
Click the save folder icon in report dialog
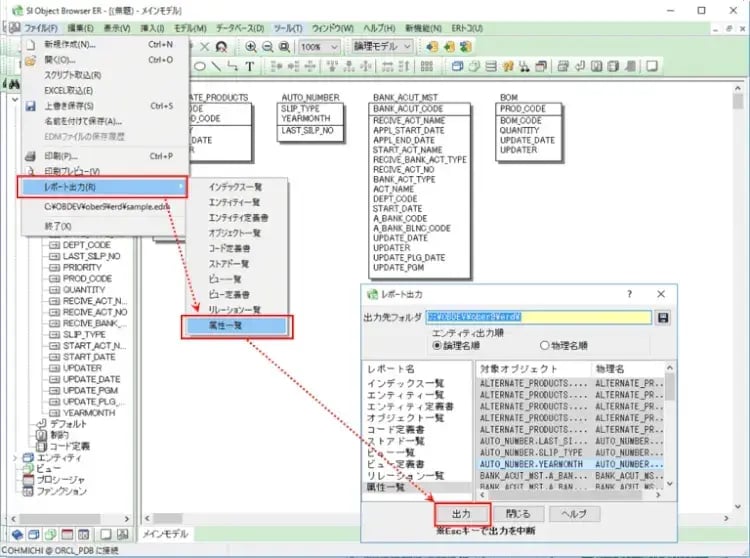pos(662,317)
